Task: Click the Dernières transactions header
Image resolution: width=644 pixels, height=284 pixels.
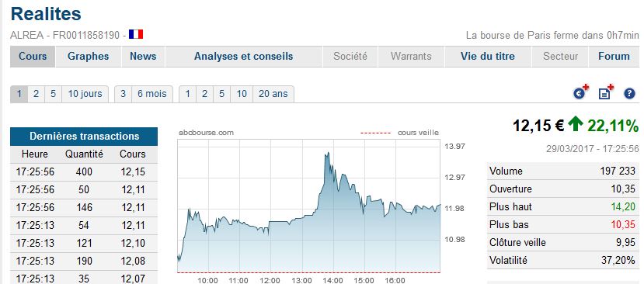Action: pos(84,137)
